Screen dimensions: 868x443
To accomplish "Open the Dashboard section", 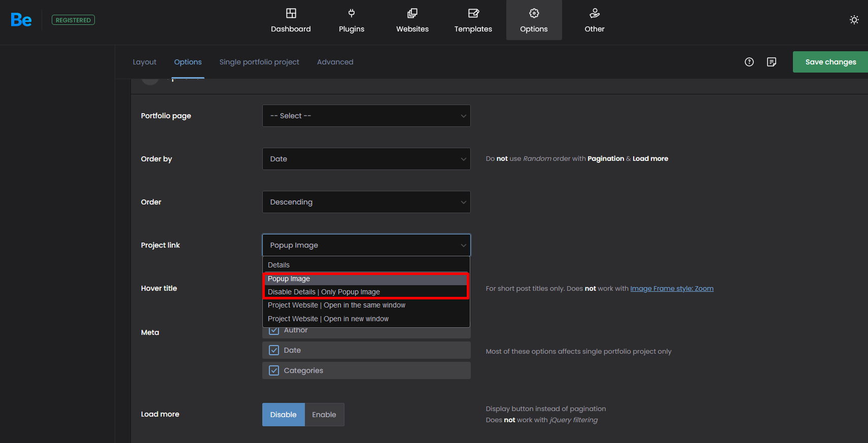I will 291,20.
